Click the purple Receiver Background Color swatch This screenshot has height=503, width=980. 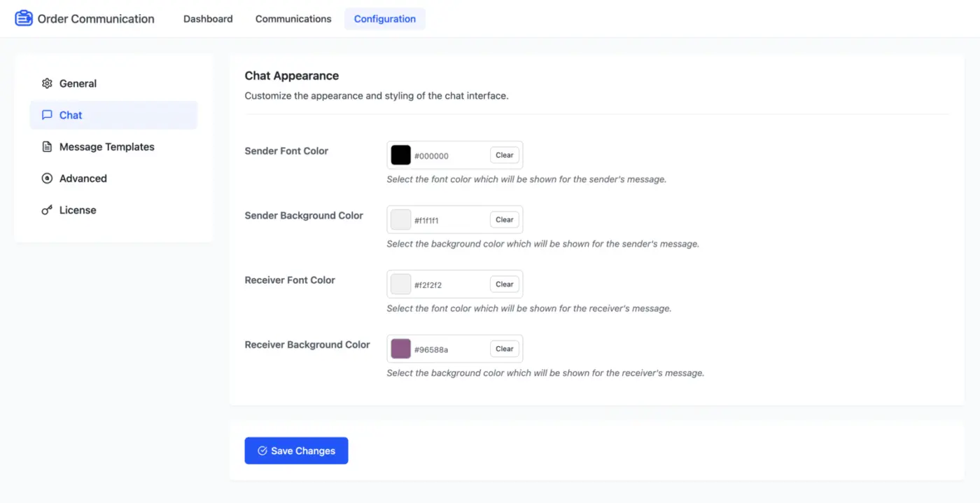coord(400,348)
